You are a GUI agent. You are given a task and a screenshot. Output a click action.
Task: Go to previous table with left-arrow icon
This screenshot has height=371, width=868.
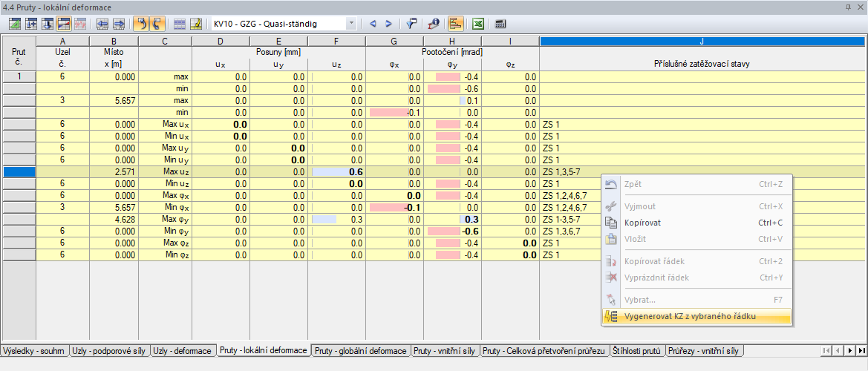coord(102,24)
